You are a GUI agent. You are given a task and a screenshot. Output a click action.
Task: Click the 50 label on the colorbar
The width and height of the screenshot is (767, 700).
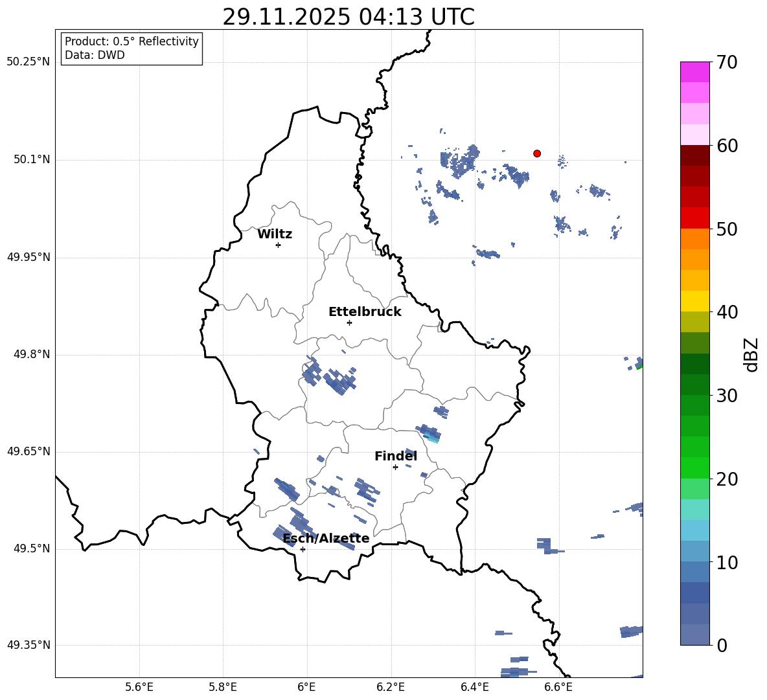[x=727, y=229]
